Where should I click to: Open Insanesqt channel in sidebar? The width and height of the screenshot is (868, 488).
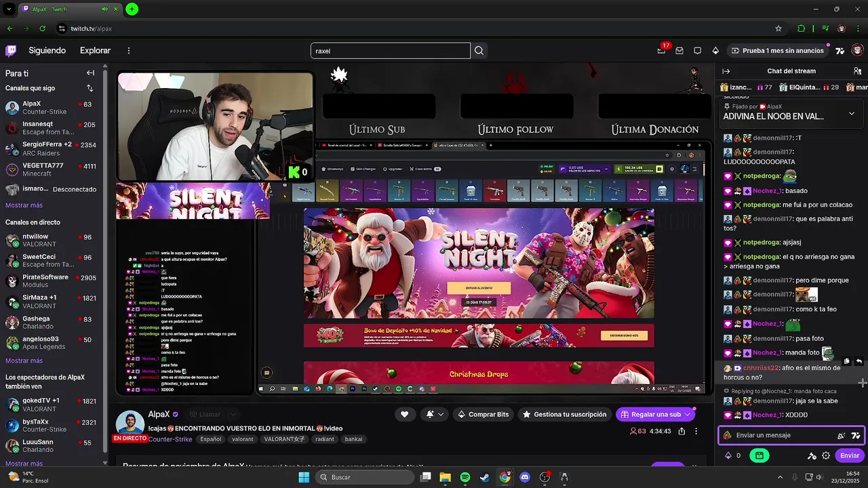click(x=52, y=128)
